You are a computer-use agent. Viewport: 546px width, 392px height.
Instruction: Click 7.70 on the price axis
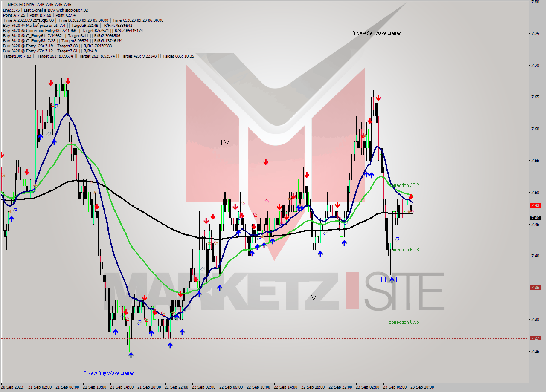[535, 66]
